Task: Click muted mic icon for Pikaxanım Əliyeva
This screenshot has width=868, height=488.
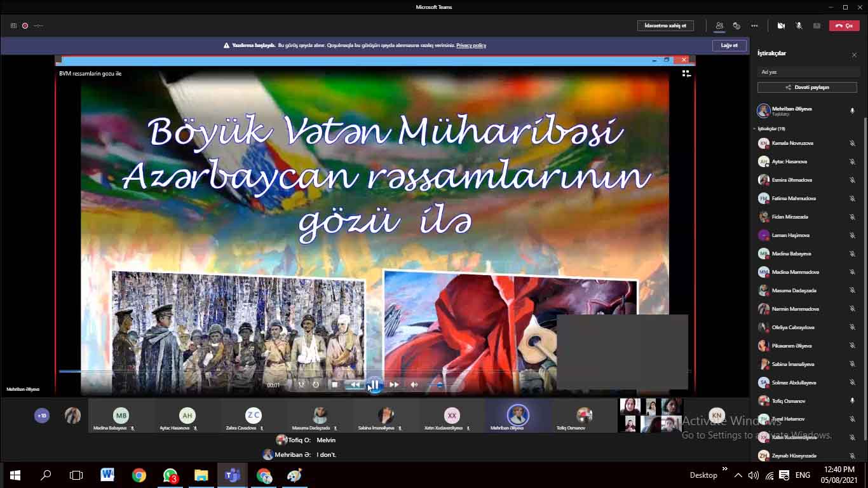Action: pyautogui.click(x=852, y=346)
